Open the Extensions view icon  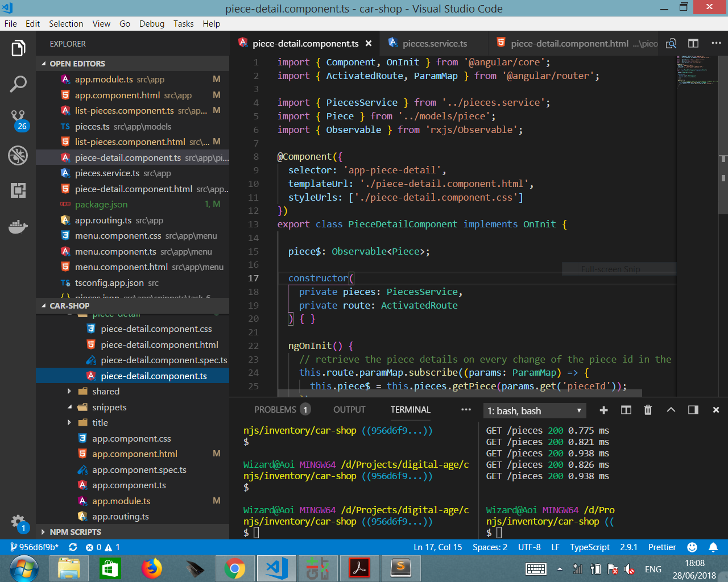(x=18, y=190)
